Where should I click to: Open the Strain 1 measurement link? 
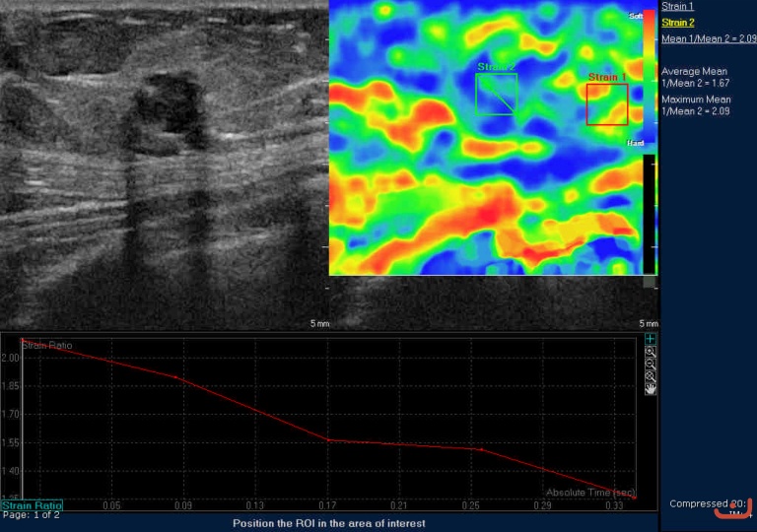pyautogui.click(x=677, y=7)
